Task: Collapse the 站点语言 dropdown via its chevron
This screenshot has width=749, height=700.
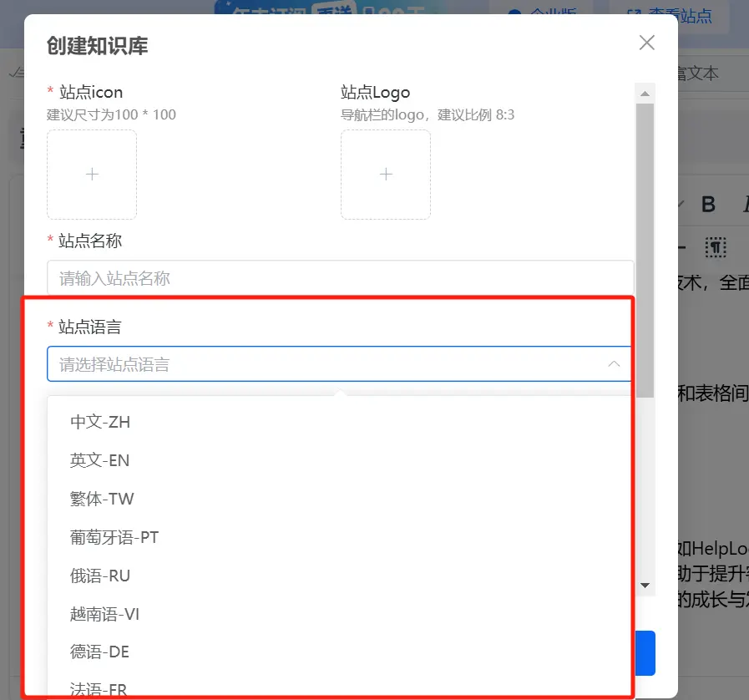Action: 615,364
